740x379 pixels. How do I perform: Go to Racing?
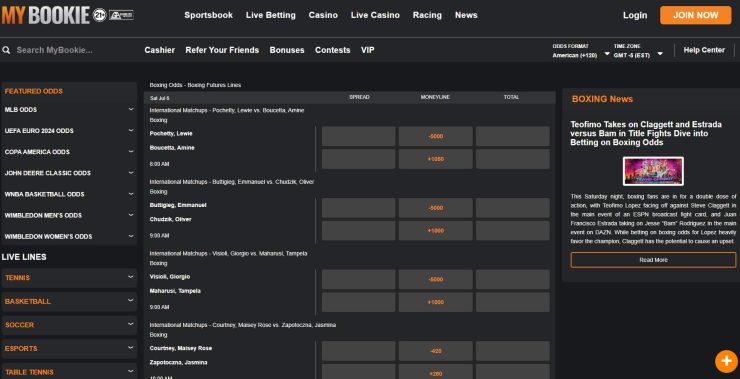(x=427, y=15)
